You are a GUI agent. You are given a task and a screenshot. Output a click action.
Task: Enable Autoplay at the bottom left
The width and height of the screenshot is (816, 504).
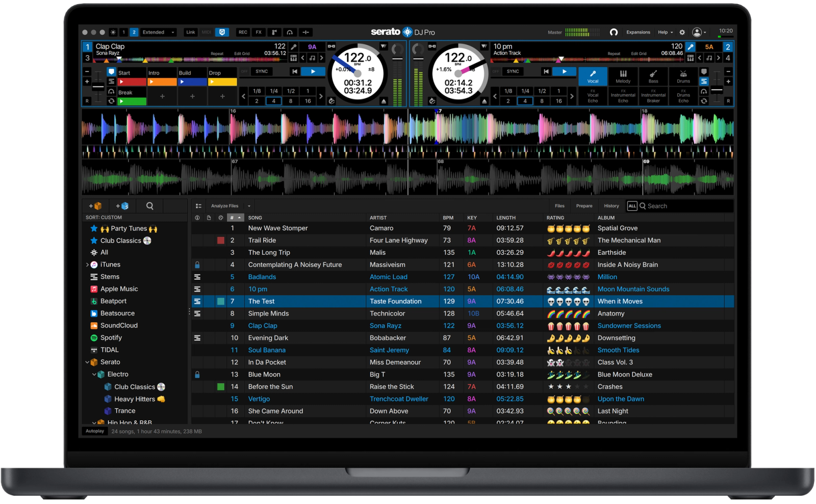click(x=94, y=431)
